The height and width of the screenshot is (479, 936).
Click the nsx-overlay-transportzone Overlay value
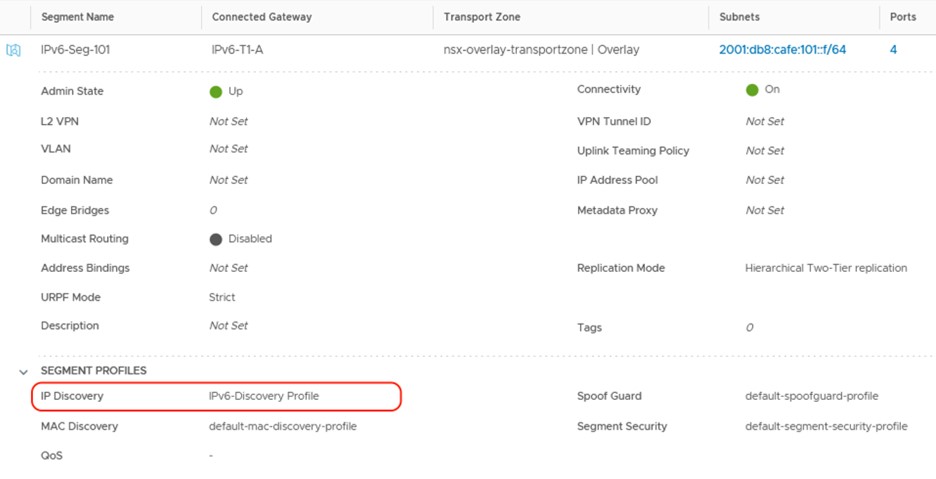coord(541,49)
